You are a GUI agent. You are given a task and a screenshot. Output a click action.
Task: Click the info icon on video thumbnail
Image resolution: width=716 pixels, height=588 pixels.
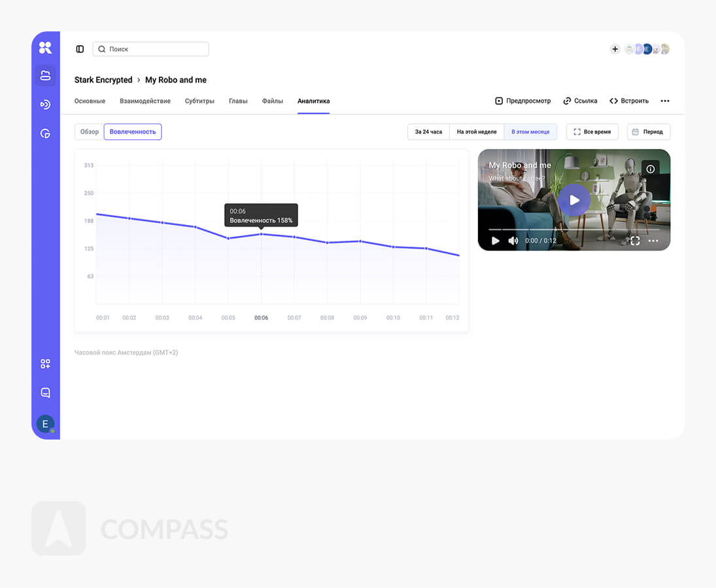coord(650,169)
